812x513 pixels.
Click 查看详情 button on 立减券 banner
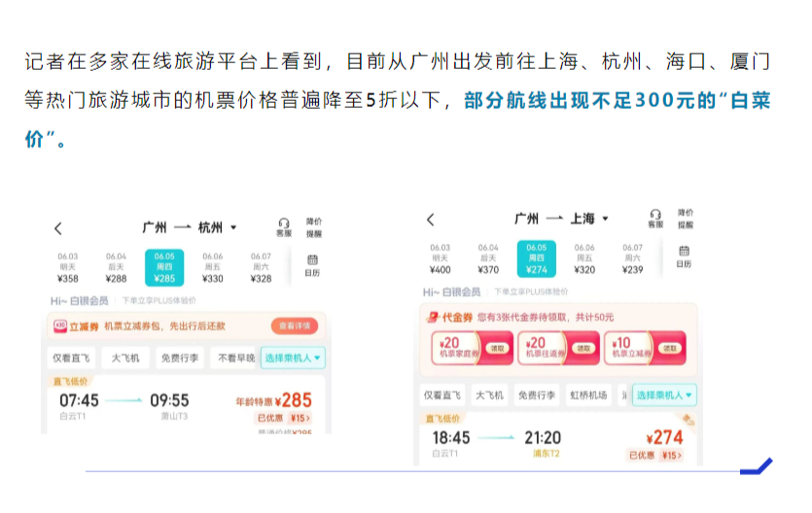pos(295,326)
